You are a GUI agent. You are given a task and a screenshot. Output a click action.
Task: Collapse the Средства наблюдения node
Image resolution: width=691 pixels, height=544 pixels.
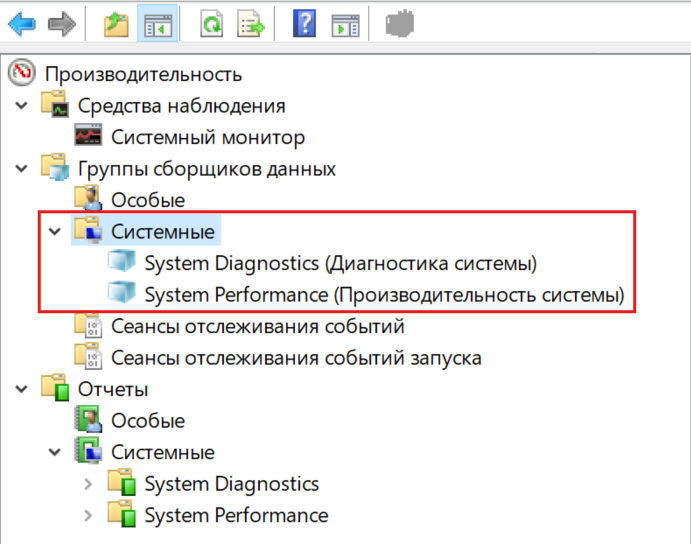point(21,106)
